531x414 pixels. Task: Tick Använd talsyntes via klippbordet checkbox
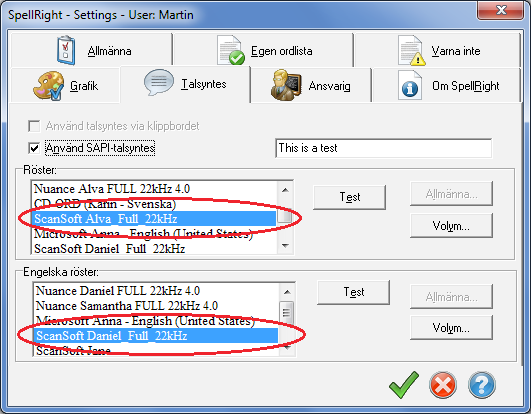pos(34,126)
